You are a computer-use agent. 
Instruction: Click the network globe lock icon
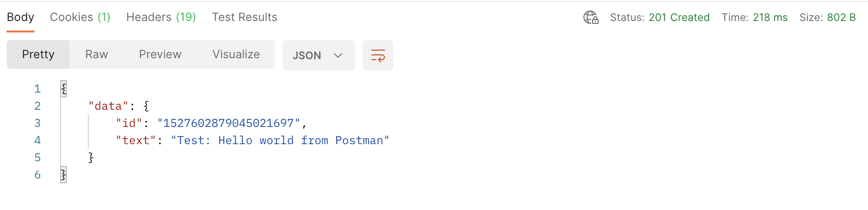pyautogui.click(x=591, y=18)
